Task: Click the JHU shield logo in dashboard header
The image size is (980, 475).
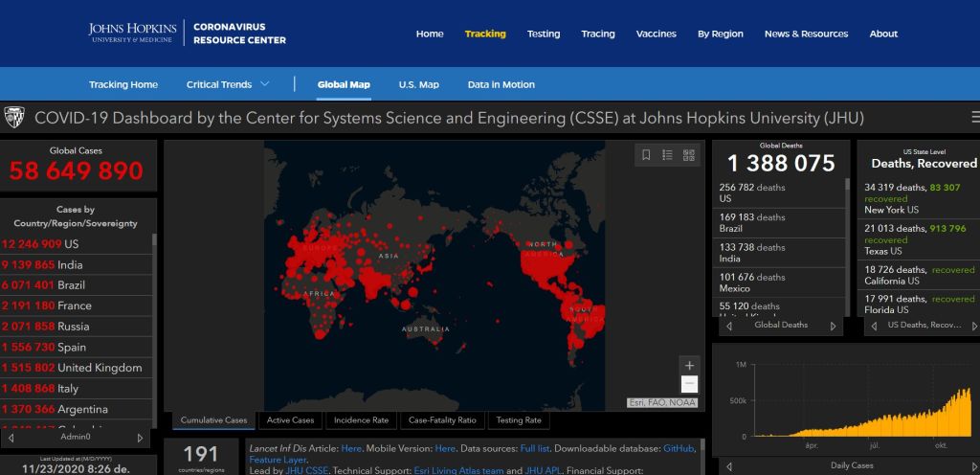Action: [x=13, y=118]
